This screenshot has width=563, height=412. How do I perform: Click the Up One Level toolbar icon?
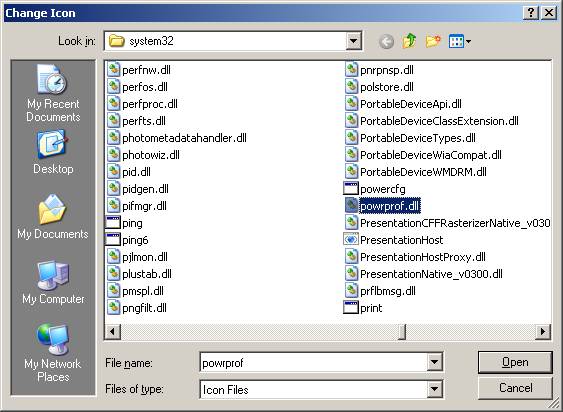point(410,41)
